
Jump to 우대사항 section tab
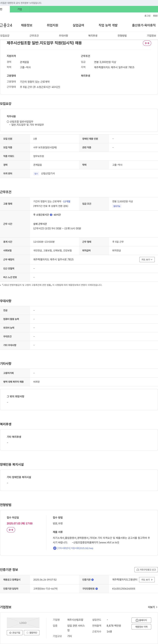click(64, 35)
